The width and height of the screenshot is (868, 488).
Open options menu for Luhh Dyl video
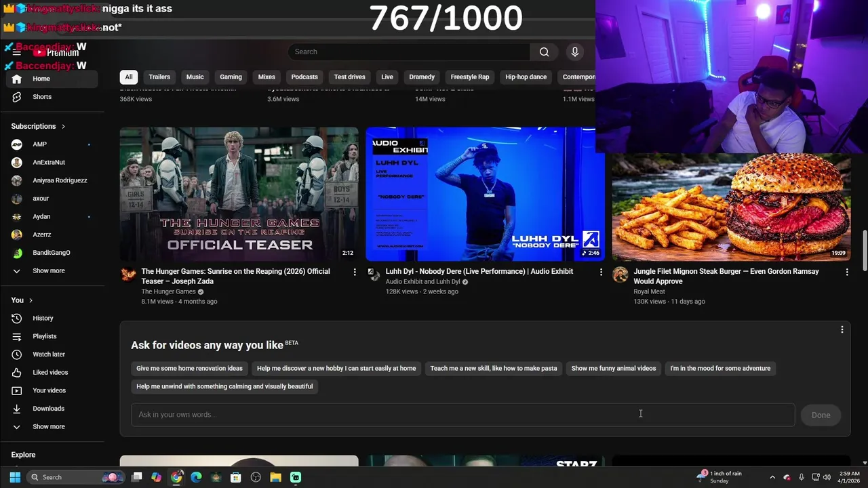[601, 272]
